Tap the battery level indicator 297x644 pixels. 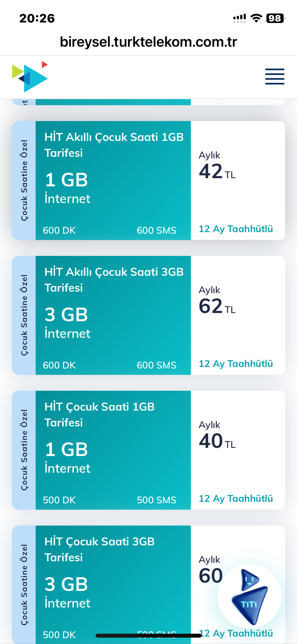pos(276,18)
